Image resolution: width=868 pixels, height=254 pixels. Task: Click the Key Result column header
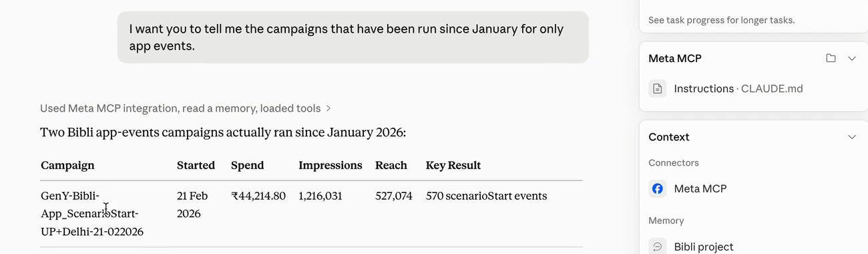coord(453,165)
